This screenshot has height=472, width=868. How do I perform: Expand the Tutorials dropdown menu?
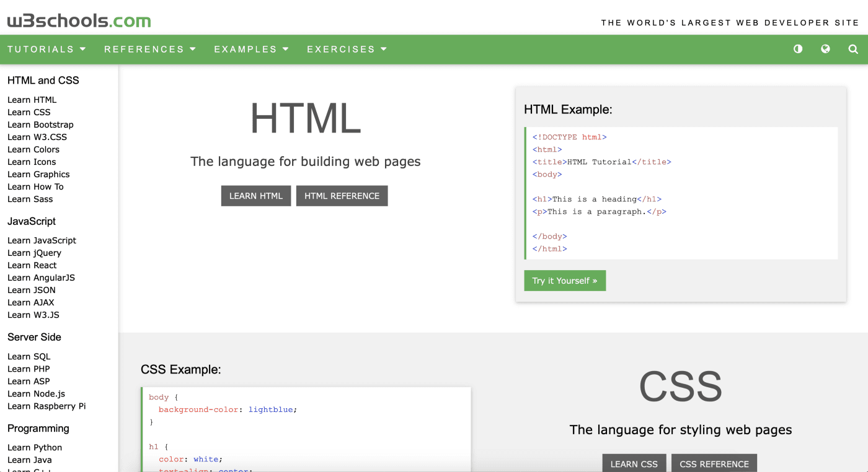tap(46, 49)
